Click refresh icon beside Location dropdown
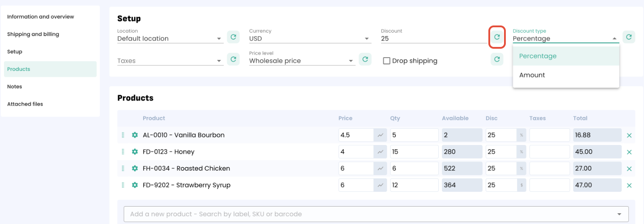The width and height of the screenshot is (644, 224). pyautogui.click(x=233, y=37)
